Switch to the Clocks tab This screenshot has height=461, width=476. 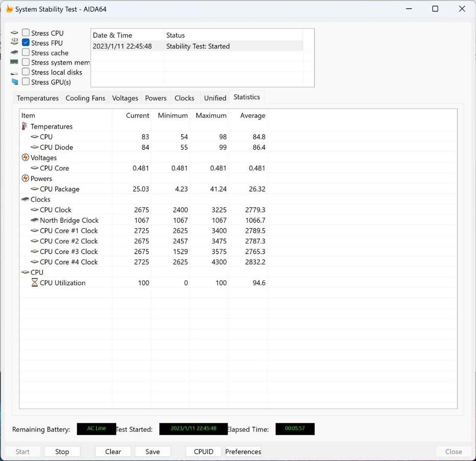pos(184,98)
